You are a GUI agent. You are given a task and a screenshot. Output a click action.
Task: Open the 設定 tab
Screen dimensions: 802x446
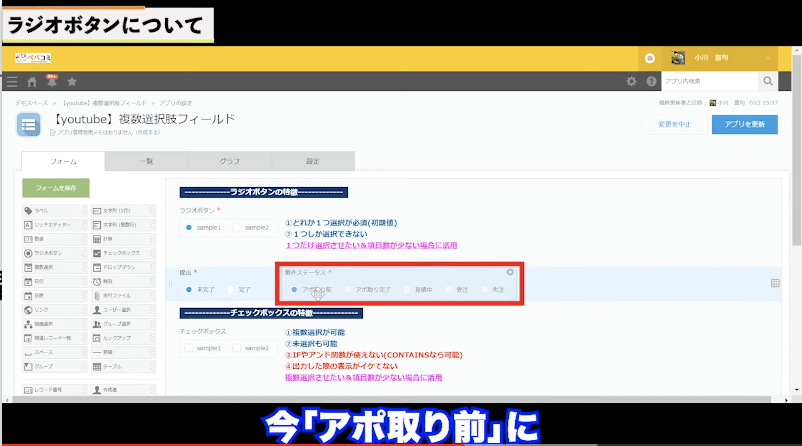click(x=313, y=161)
